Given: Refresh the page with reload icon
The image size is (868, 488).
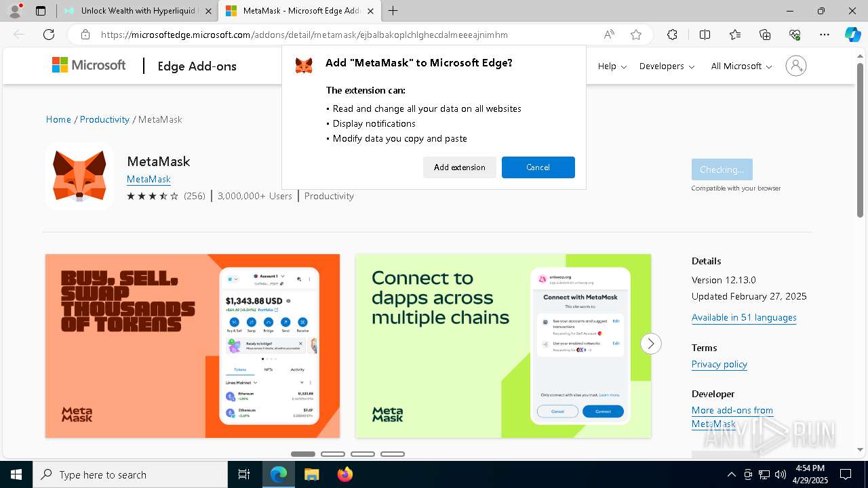Looking at the screenshot, I should 49,35.
